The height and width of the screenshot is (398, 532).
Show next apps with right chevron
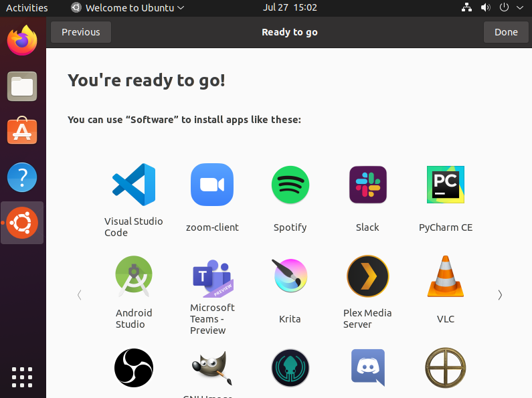(x=500, y=295)
